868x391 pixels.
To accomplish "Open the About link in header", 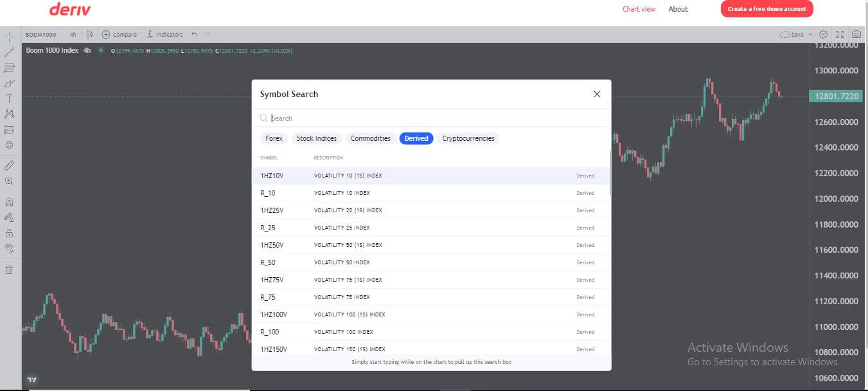I will (x=678, y=9).
